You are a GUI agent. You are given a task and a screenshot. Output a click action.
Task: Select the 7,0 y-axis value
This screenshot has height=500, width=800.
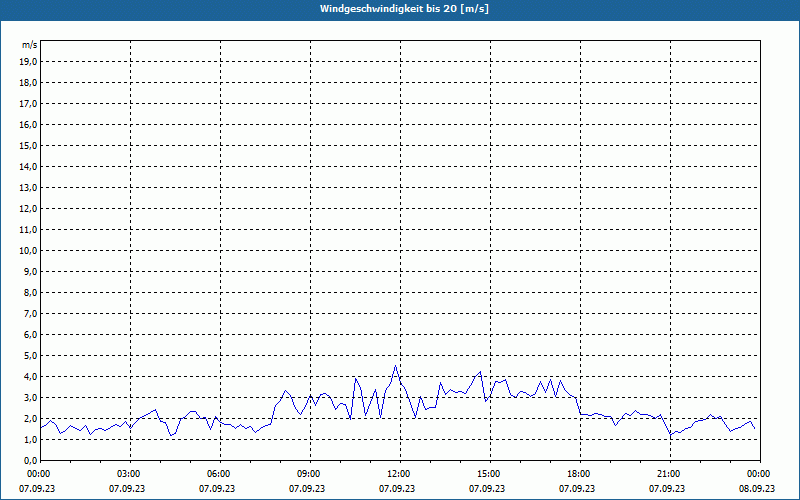point(30,313)
